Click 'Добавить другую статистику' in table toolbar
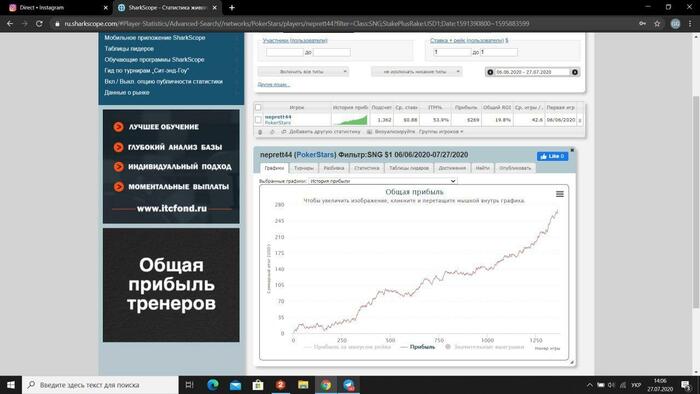 point(324,132)
